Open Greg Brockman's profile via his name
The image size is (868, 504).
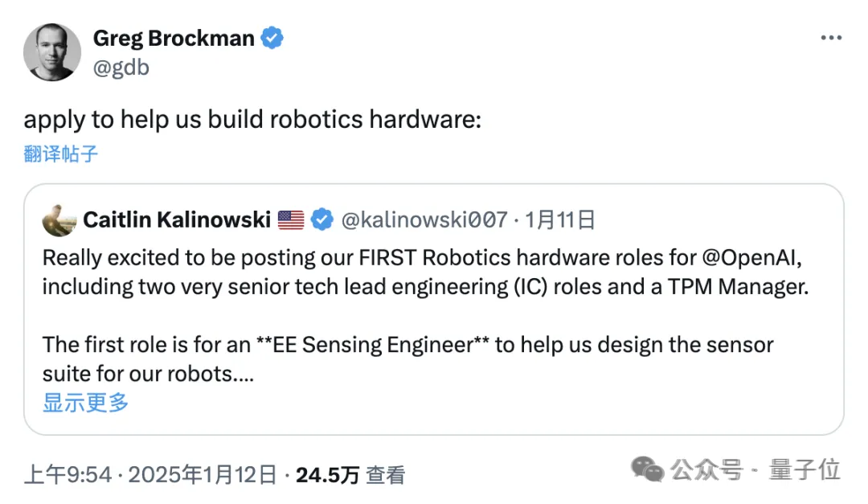(174, 38)
